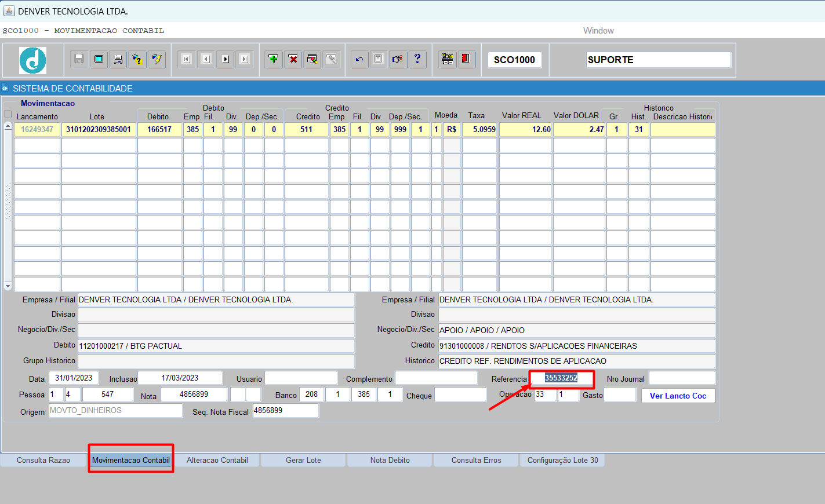Run Execute Query with the flashlight lightning icon

[x=157, y=59]
